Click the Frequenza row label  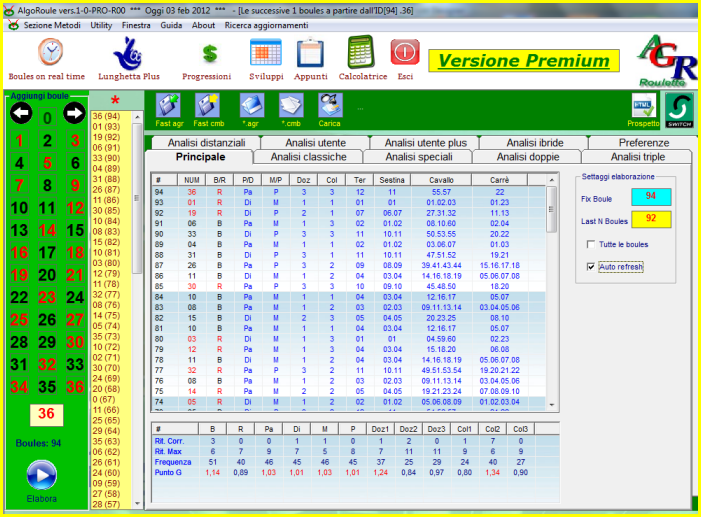[x=173, y=462]
